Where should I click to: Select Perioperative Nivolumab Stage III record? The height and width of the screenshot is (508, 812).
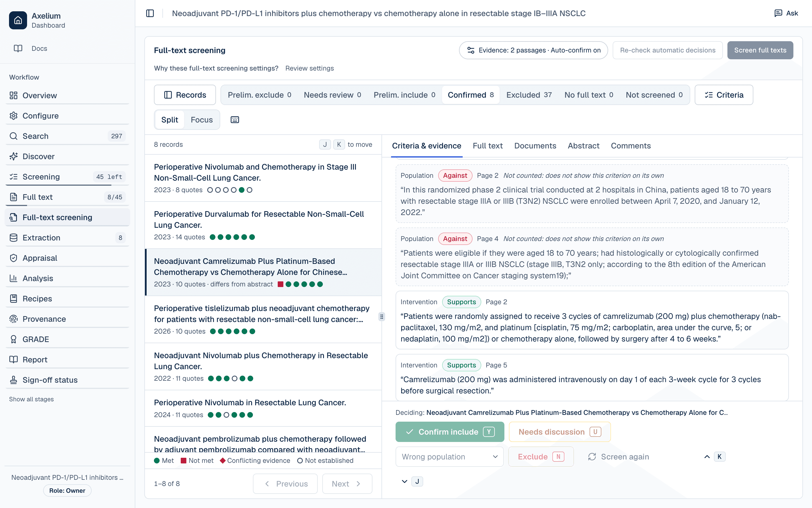point(263,178)
